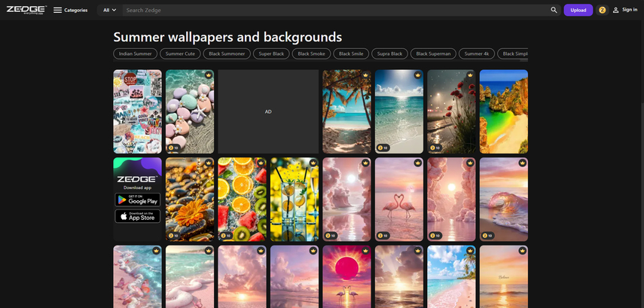The width and height of the screenshot is (644, 308).
Task: Click the Download on the App Store badge
Action: coord(137,216)
